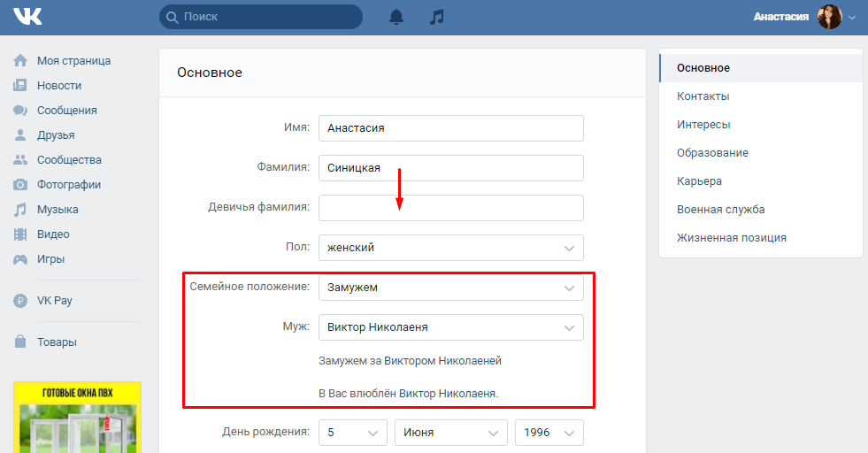Image resolution: width=868 pixels, height=453 pixels.
Task: Click the speech bubble icon for Сообщения
Action: (20, 111)
